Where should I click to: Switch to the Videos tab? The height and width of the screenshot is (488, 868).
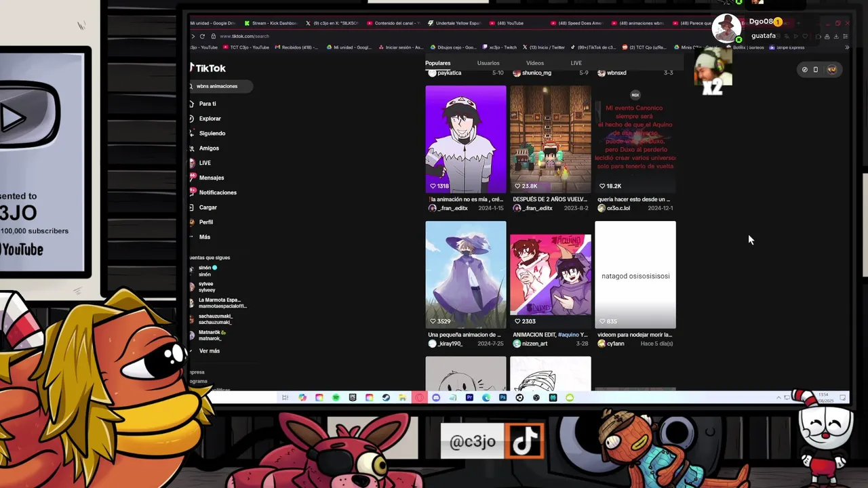(x=535, y=63)
